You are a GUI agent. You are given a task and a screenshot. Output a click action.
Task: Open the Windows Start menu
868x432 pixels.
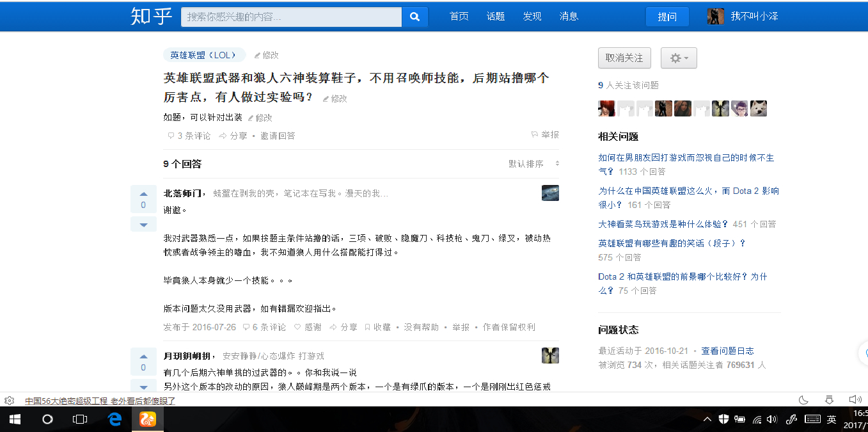15,419
